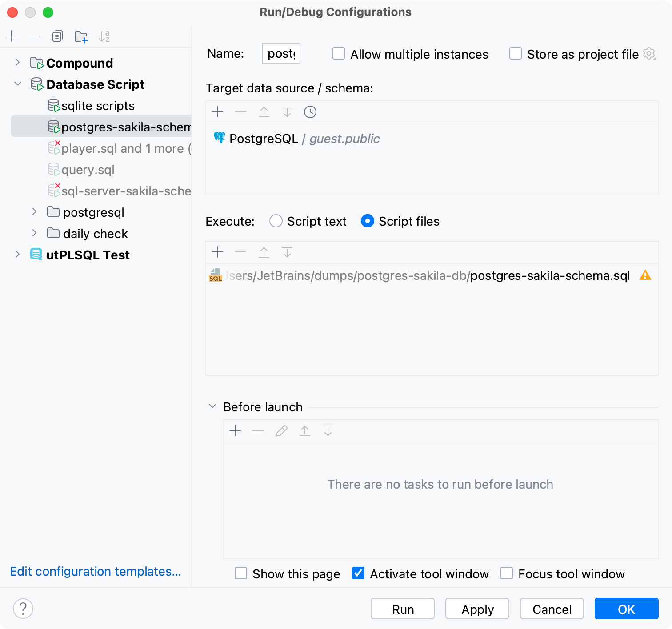Add a new run configuration
The width and height of the screenshot is (672, 629).
click(x=11, y=36)
